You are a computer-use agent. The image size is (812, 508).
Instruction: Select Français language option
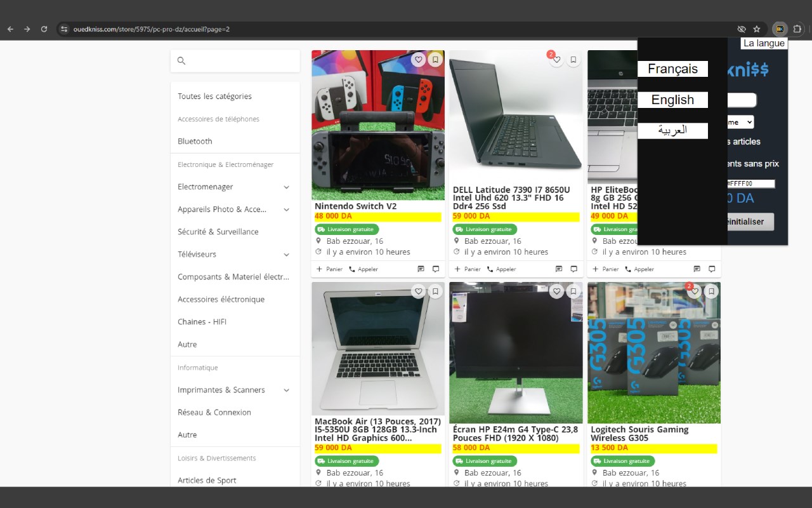672,69
